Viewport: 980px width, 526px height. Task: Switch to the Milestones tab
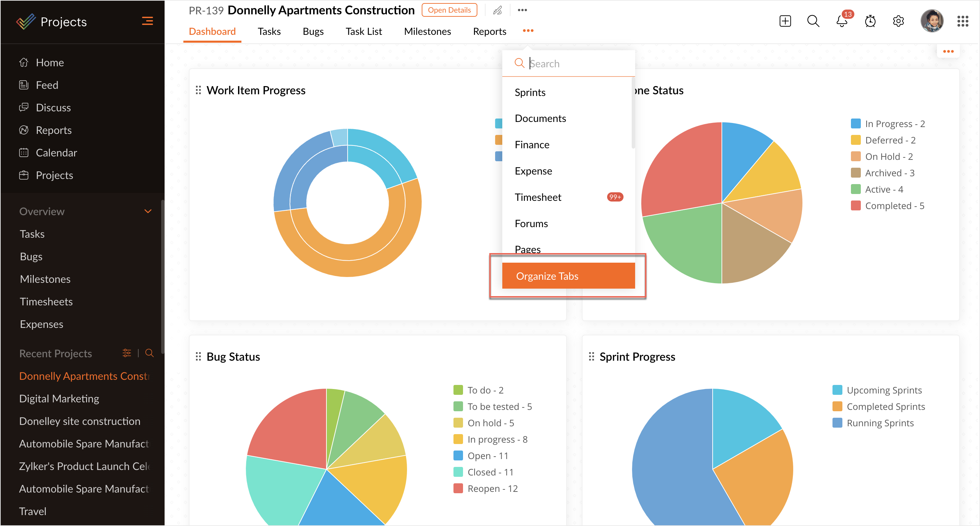point(427,31)
